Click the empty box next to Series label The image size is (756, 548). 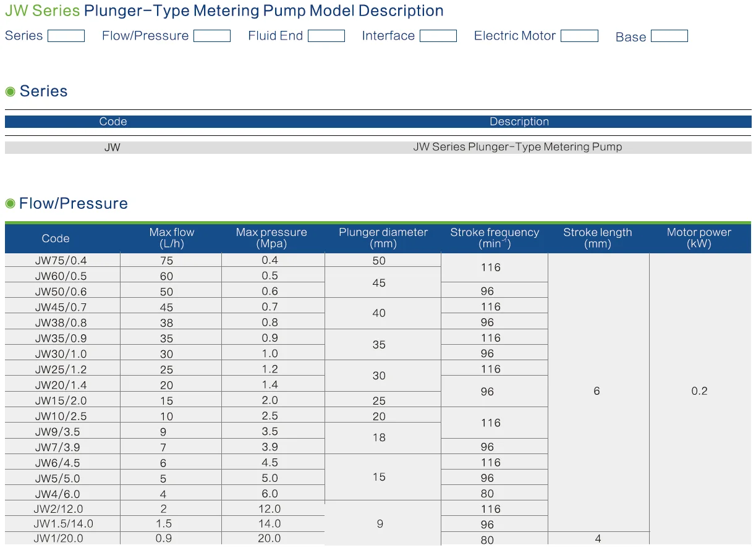pyautogui.click(x=66, y=36)
